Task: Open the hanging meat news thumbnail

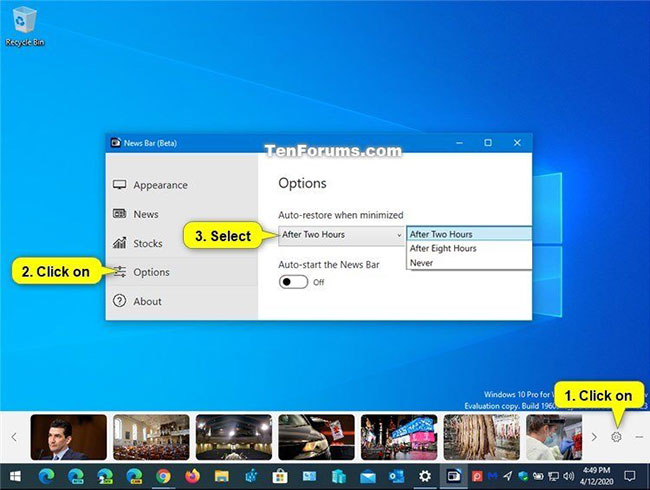Action: tap(482, 437)
